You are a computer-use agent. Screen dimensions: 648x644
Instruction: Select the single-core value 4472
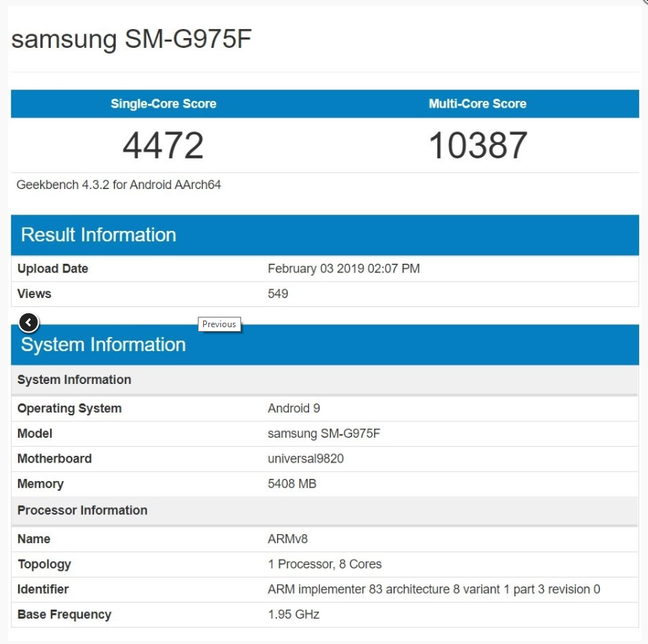click(163, 145)
